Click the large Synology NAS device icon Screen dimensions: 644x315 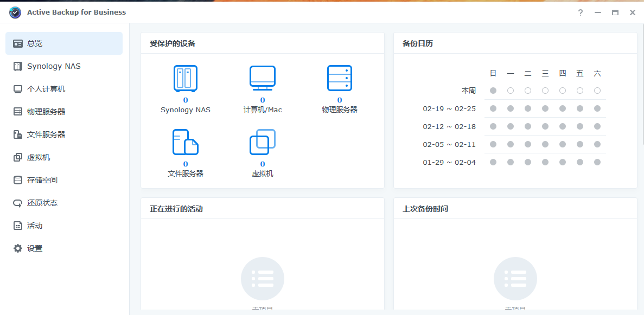point(185,78)
